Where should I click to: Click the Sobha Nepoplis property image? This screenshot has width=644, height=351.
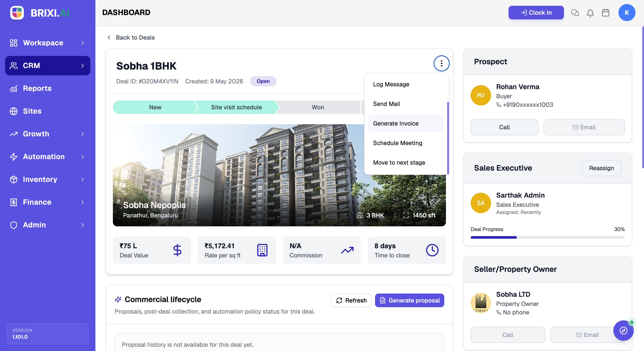[x=279, y=175]
